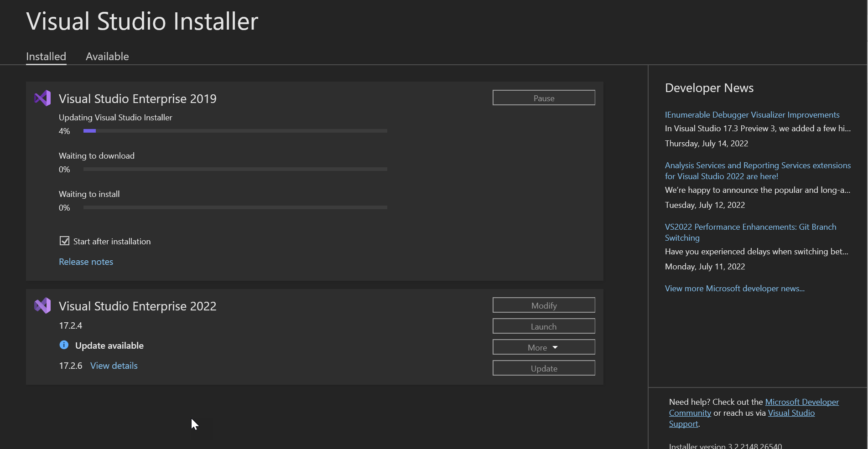
Task: Pause the Visual Studio 2019 update
Action: (x=543, y=98)
